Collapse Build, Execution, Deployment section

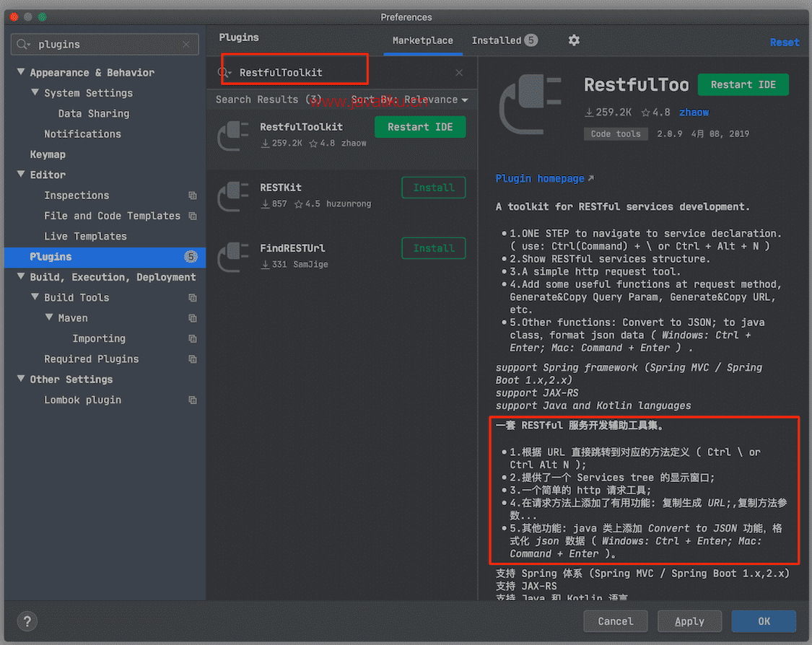pyautogui.click(x=21, y=276)
